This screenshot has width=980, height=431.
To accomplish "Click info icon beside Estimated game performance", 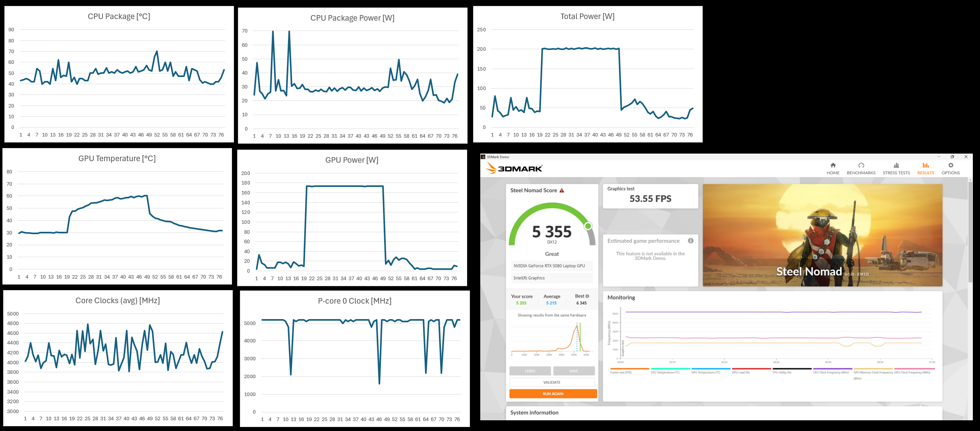I will (691, 241).
